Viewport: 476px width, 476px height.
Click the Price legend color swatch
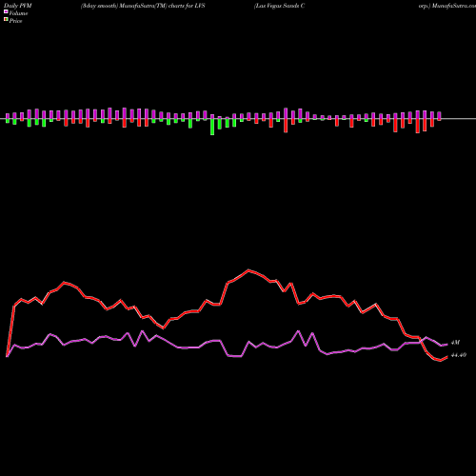(6, 20)
